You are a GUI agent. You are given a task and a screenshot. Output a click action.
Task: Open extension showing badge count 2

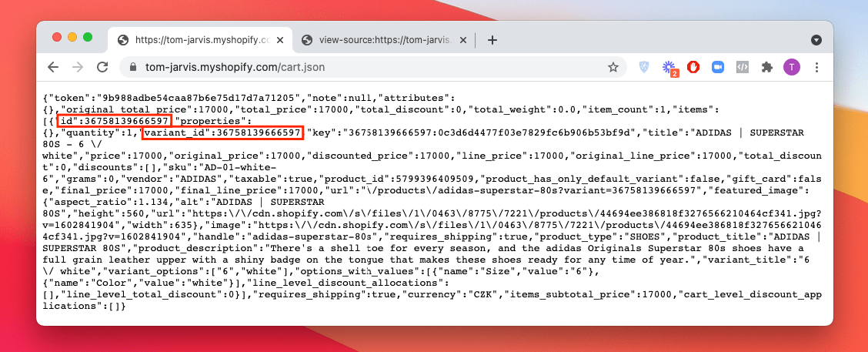point(669,69)
